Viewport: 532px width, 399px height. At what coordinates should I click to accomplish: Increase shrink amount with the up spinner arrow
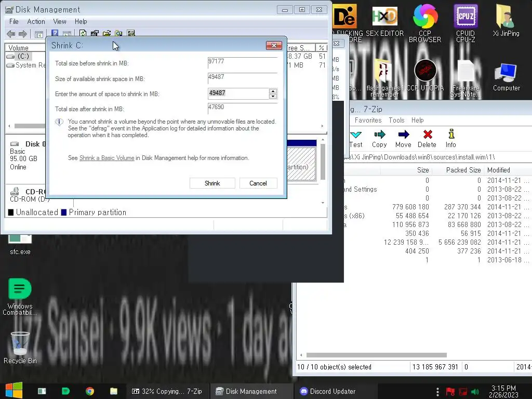(x=273, y=91)
